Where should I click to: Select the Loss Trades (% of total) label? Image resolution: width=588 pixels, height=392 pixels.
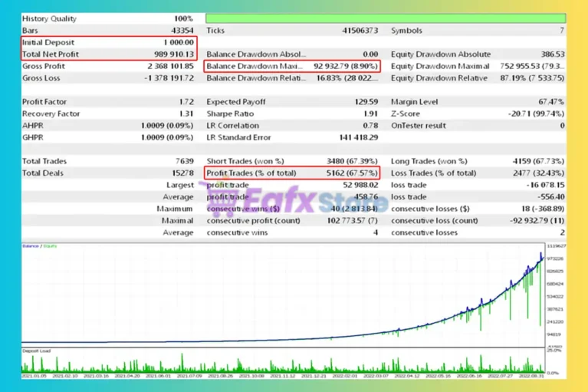pos(433,173)
